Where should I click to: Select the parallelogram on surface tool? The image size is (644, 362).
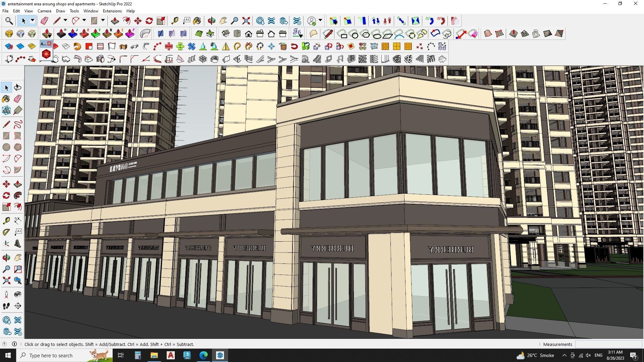point(388,35)
